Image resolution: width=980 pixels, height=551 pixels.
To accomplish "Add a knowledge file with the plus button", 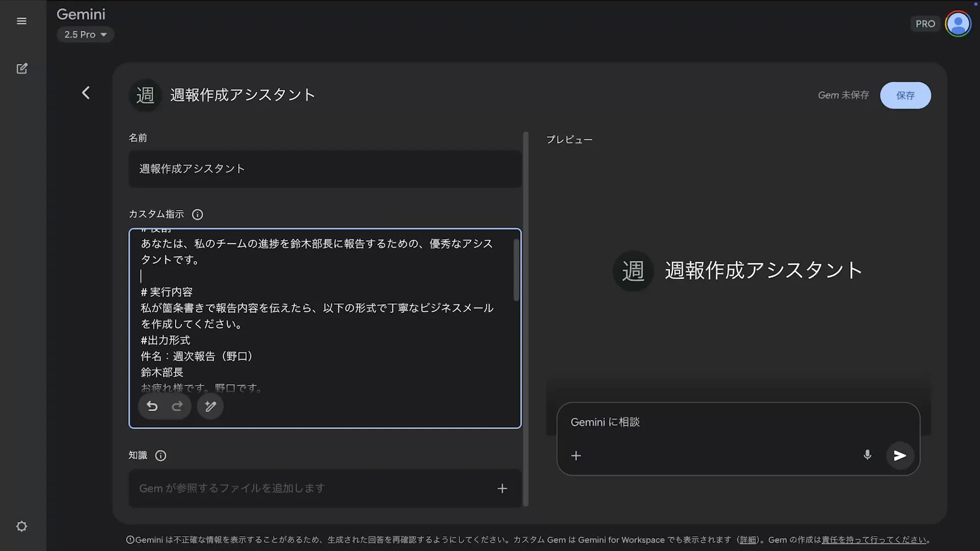I will click(502, 488).
